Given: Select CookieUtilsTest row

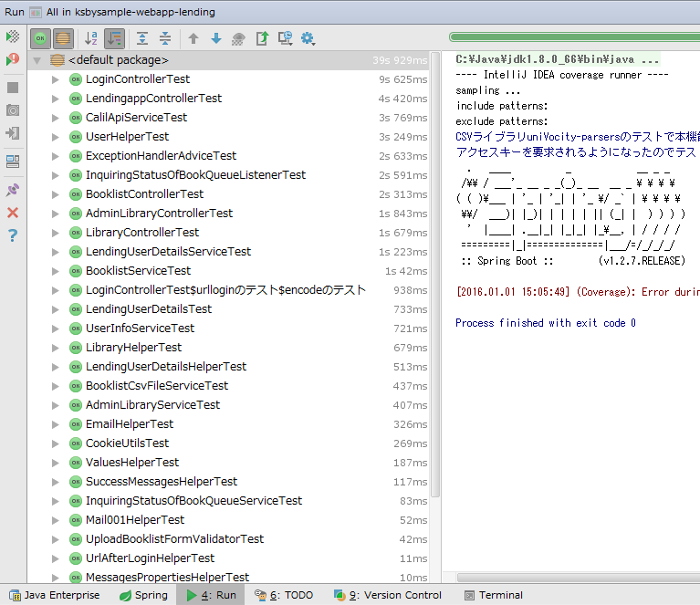Looking at the screenshot, I should coord(227,443).
